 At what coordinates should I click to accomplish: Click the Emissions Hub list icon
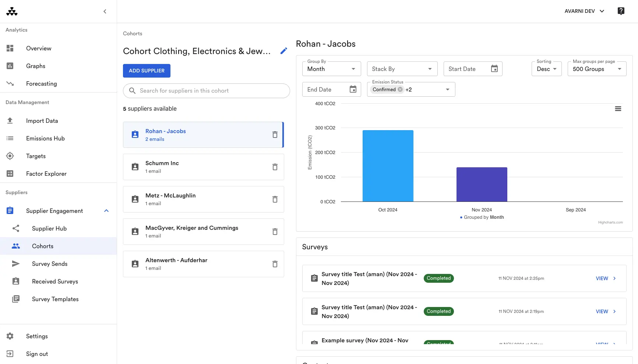10,138
